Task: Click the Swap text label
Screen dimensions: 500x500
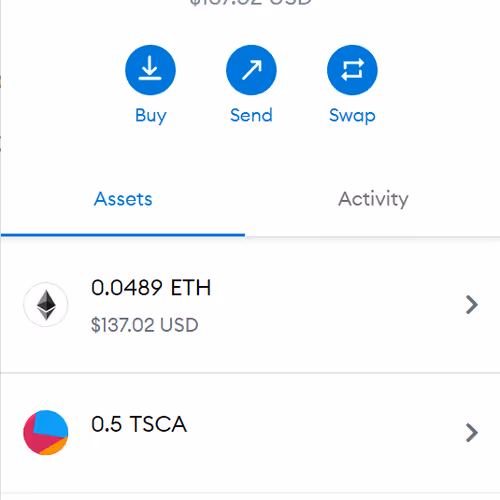Action: pyautogui.click(x=352, y=116)
